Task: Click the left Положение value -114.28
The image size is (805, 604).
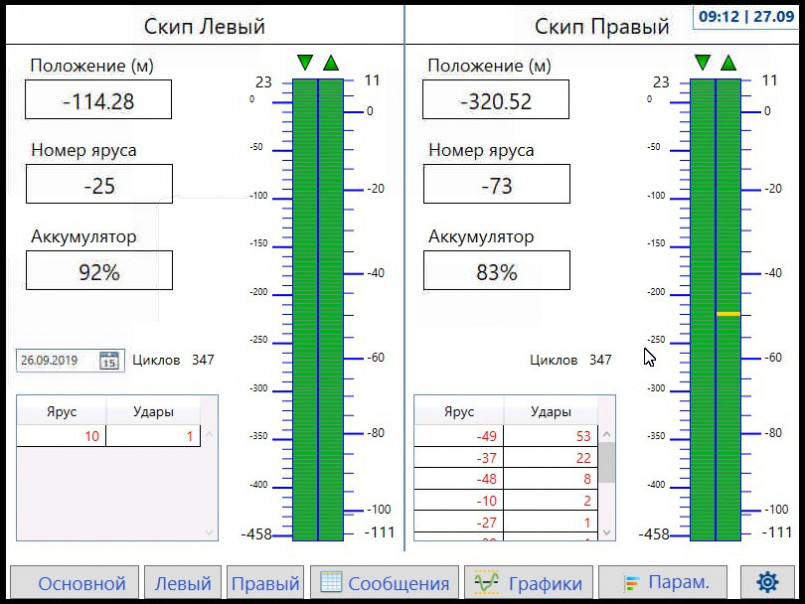Action: 98,101
